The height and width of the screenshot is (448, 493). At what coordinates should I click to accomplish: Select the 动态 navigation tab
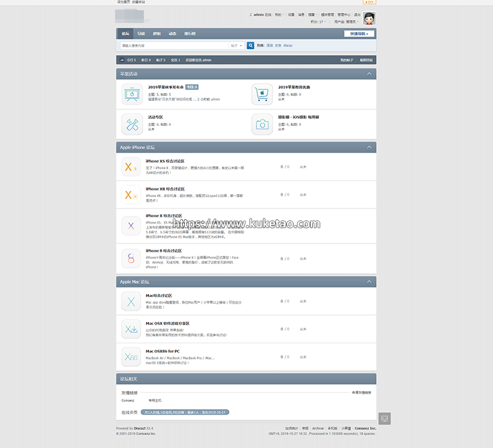[172, 34]
